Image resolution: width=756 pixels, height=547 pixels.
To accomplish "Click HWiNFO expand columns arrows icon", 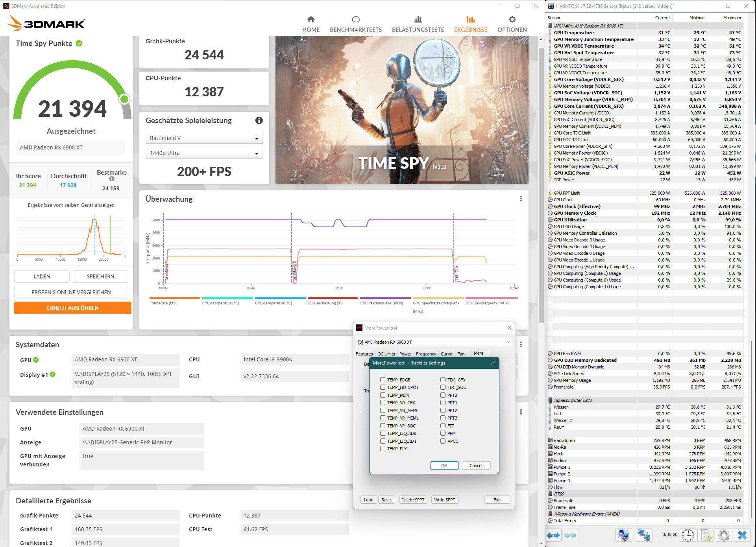I will [553, 535].
